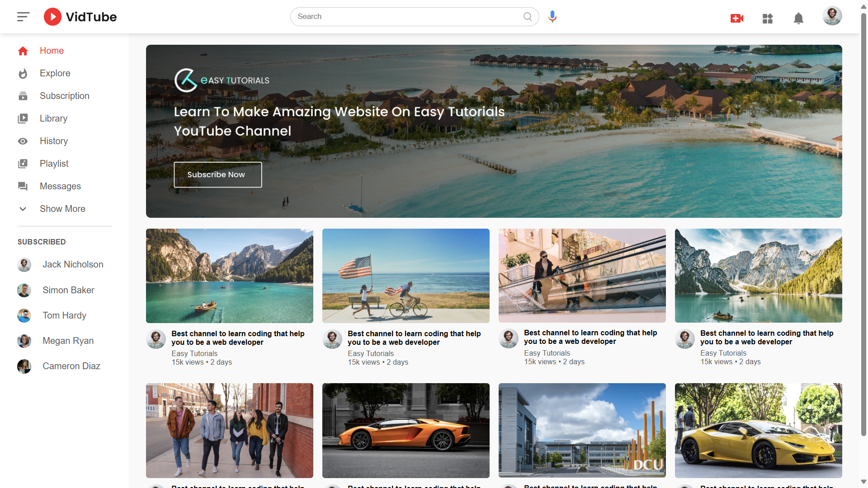Open the History menu item

tap(54, 141)
